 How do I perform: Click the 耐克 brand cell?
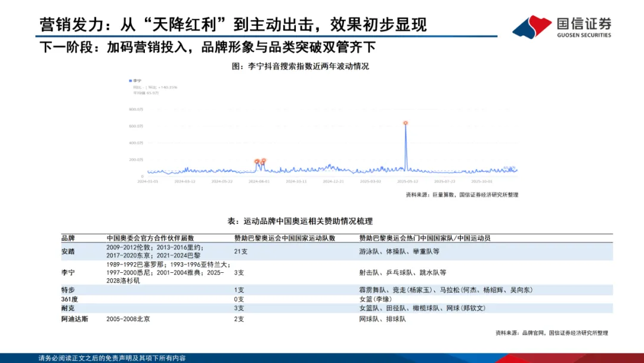pyautogui.click(x=68, y=308)
